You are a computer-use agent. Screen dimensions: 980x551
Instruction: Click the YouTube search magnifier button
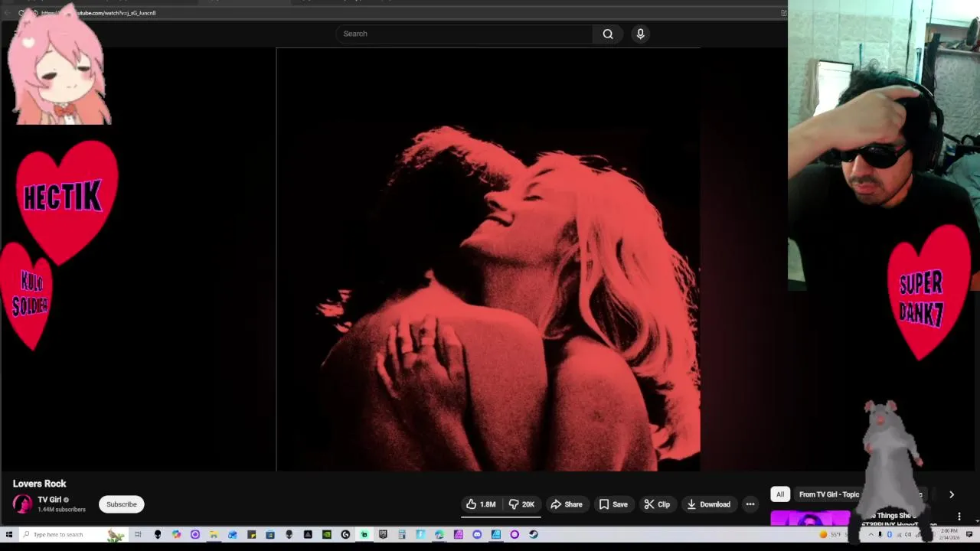coord(608,34)
